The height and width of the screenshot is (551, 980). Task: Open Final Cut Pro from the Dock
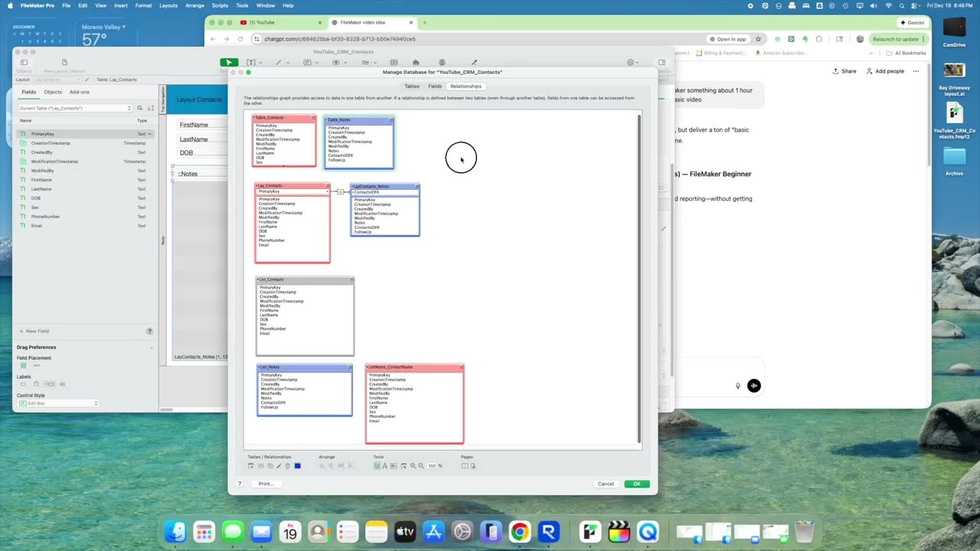(619, 531)
